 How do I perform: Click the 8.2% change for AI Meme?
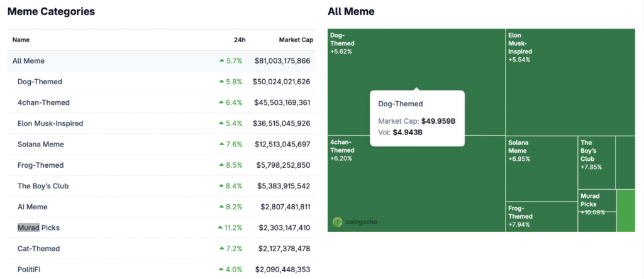(x=231, y=207)
